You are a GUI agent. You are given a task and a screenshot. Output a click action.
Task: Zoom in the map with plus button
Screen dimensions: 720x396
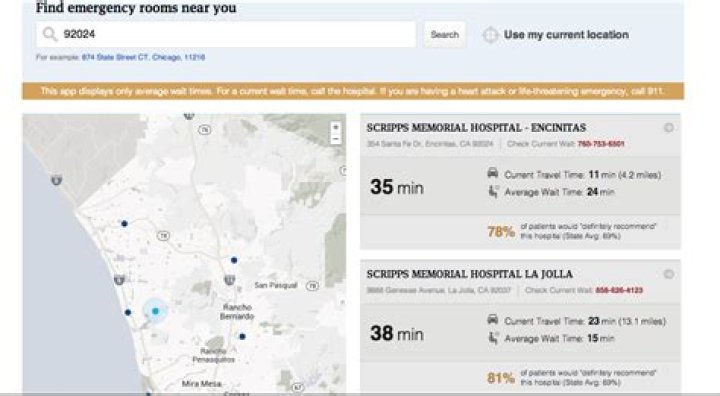pyautogui.click(x=336, y=127)
